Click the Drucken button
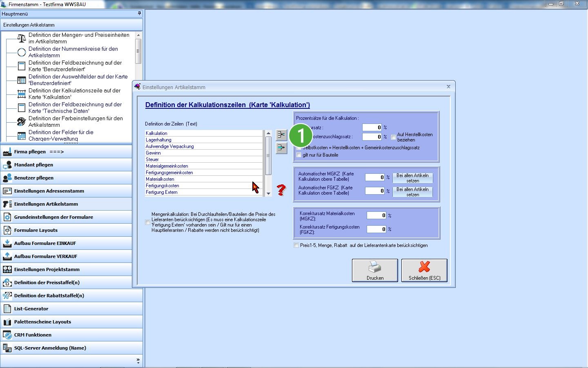588x368 pixels. [375, 270]
